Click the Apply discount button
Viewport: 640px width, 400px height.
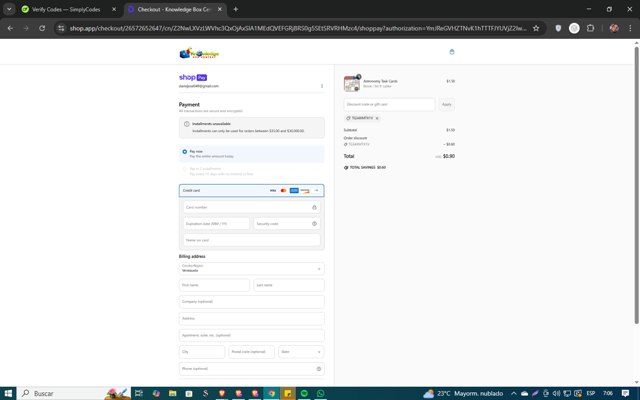click(x=447, y=104)
